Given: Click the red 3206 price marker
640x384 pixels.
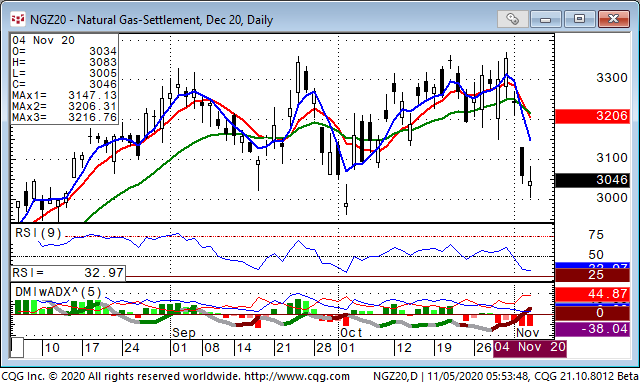Looking at the screenshot, I should [592, 116].
